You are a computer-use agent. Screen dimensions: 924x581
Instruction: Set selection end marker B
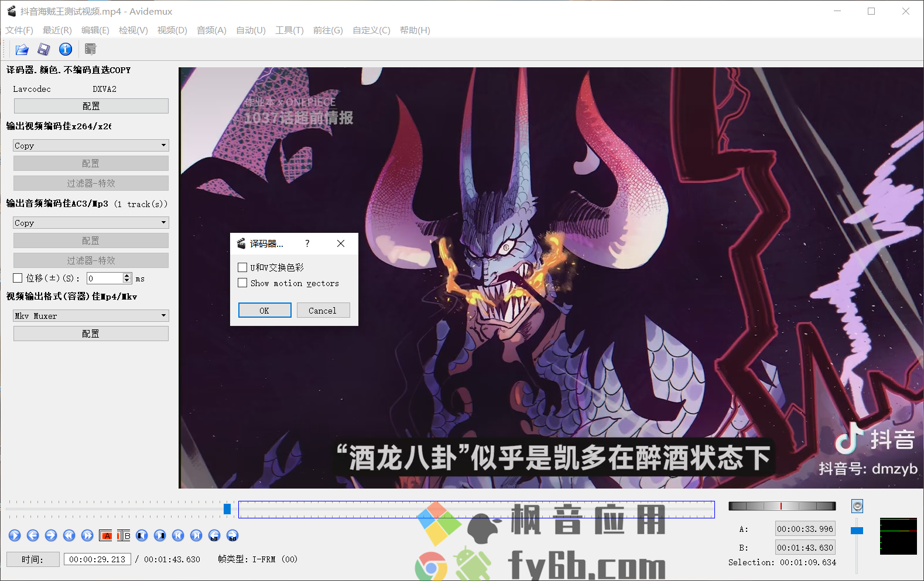pos(124,535)
